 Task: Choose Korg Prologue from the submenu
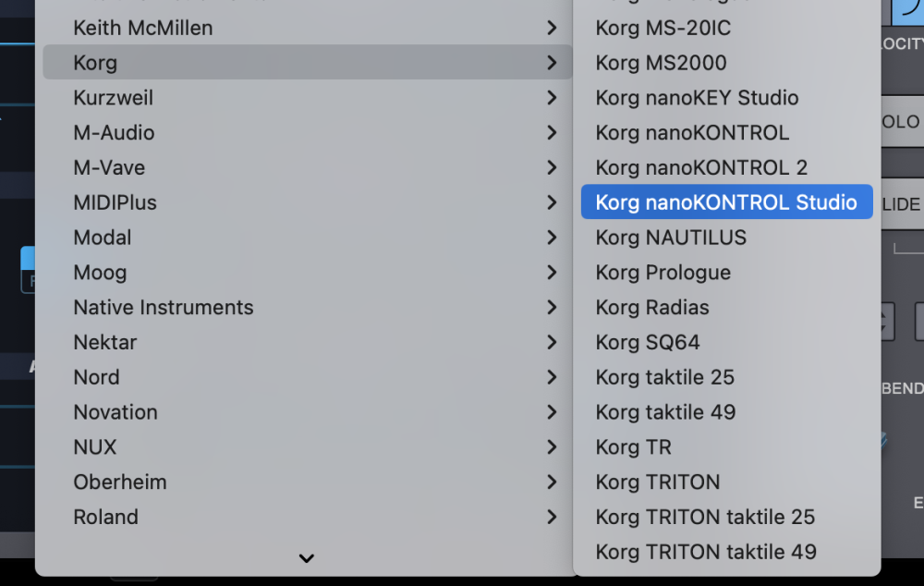click(663, 273)
